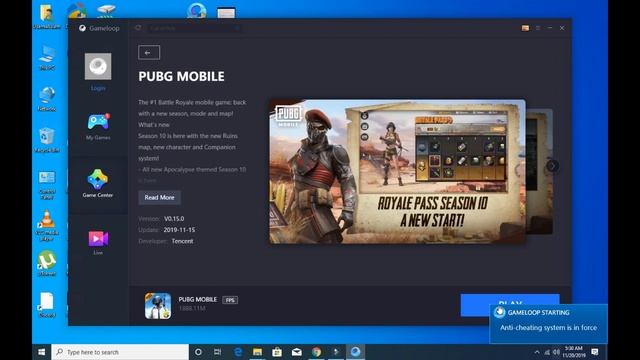The image size is (640, 360).
Task: Open the Windows Start menu
Action: (41, 352)
